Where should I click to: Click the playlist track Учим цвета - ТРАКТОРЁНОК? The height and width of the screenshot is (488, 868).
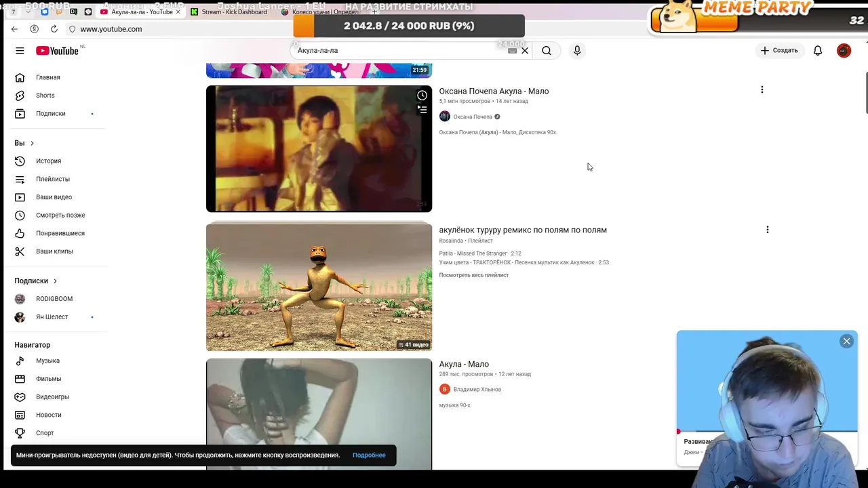coord(524,262)
